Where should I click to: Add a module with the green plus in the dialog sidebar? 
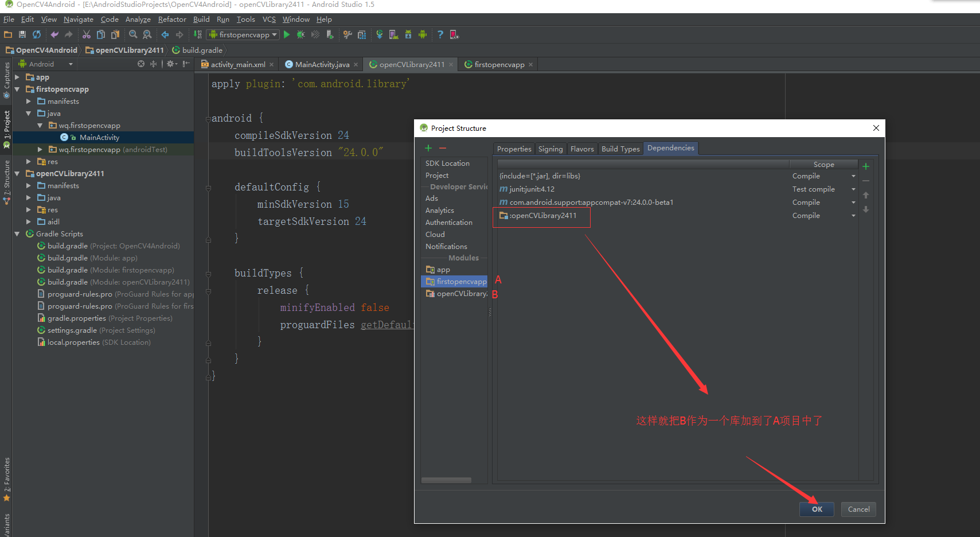(x=428, y=148)
